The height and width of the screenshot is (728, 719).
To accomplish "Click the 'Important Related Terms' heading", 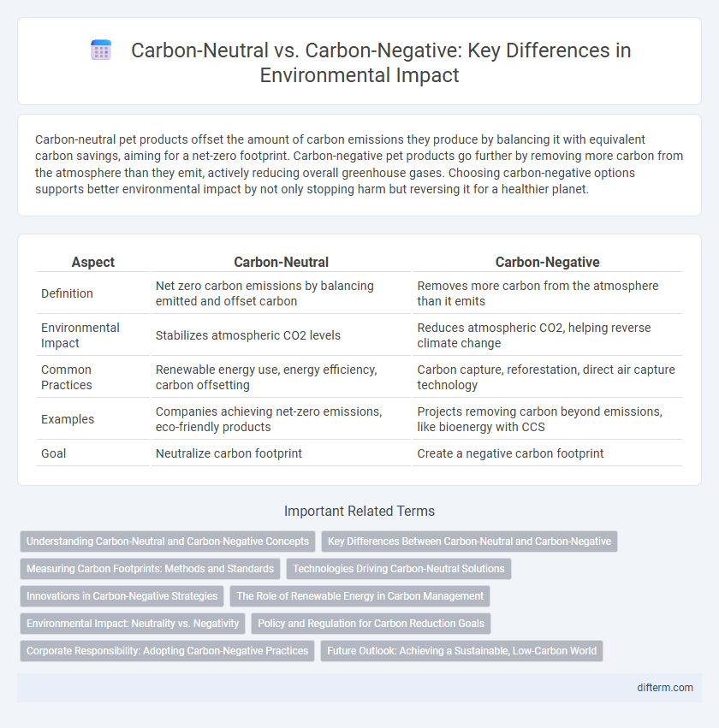I will coord(359,512).
